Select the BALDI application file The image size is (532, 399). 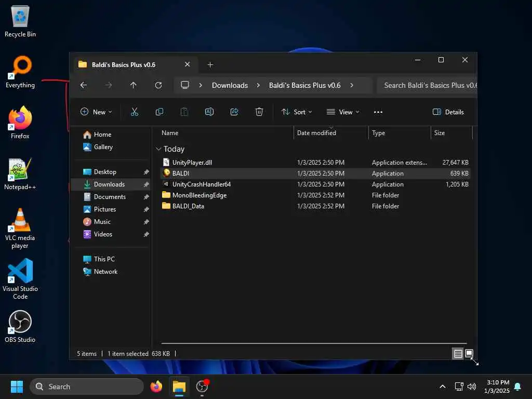pos(315,174)
